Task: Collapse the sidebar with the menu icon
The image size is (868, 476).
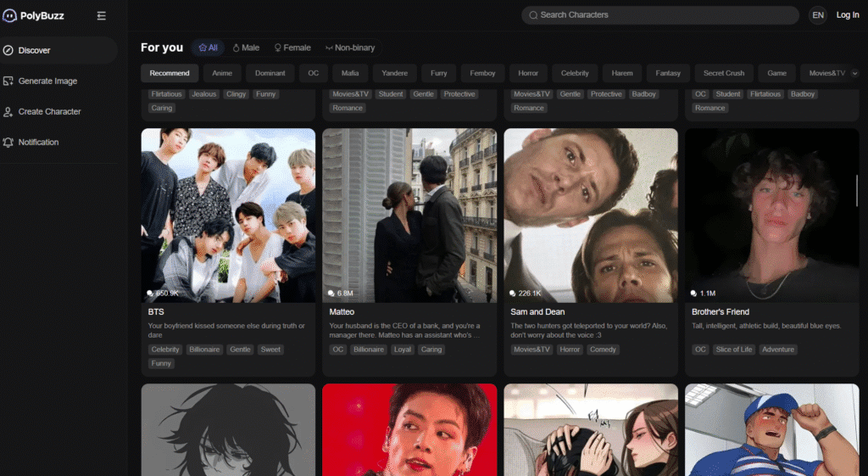Action: [x=102, y=15]
